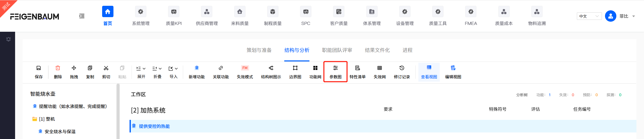Screen dimensions: 644x139
Task: Open the 导入 import dropdown
Action: pyautogui.click(x=173, y=72)
